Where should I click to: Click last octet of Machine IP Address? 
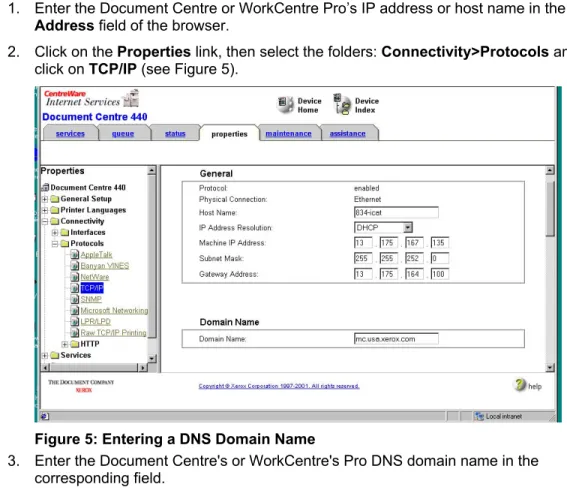click(440, 243)
